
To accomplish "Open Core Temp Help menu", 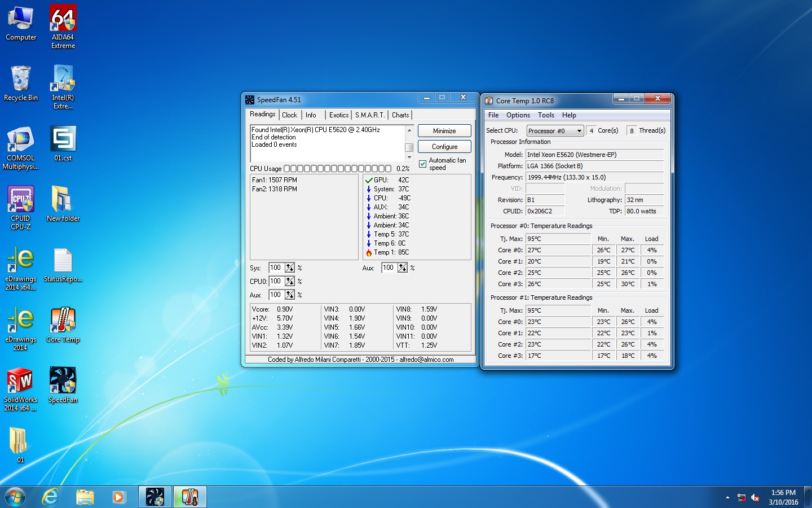I will (x=569, y=115).
